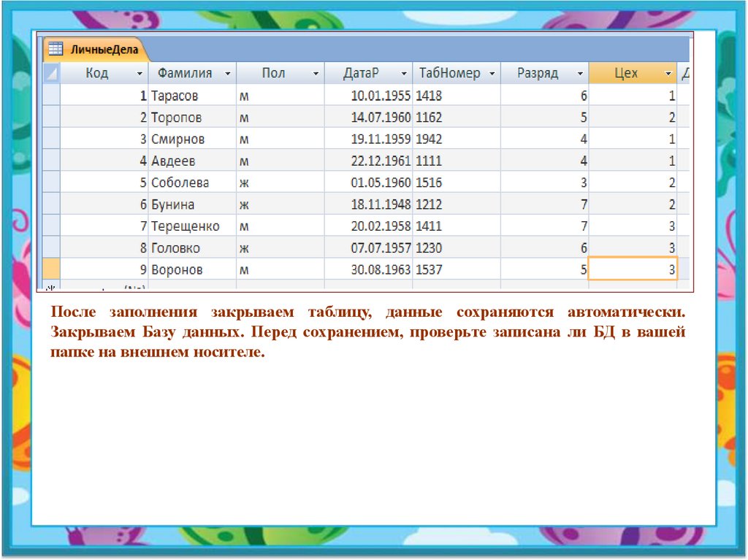
Task: Click the surname cell Бунина
Action: 192,204
